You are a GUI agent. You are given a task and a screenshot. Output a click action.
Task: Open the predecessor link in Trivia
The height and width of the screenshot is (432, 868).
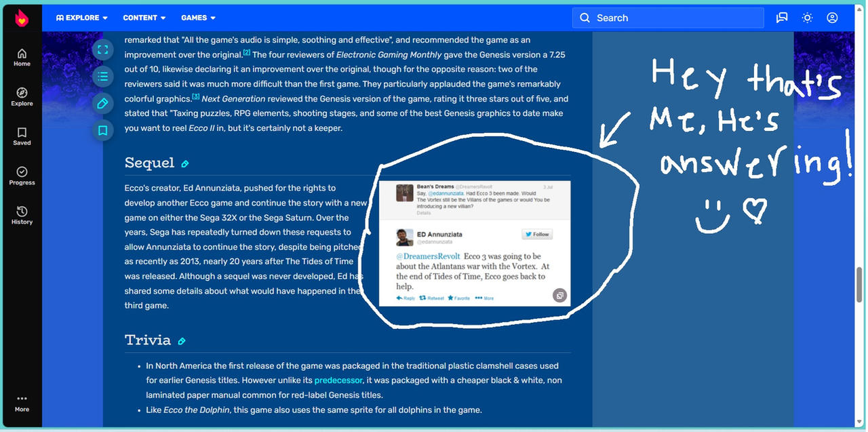338,380
